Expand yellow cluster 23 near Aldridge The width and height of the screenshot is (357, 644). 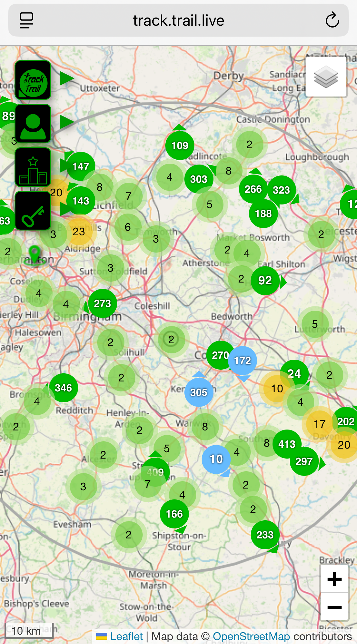click(x=79, y=231)
